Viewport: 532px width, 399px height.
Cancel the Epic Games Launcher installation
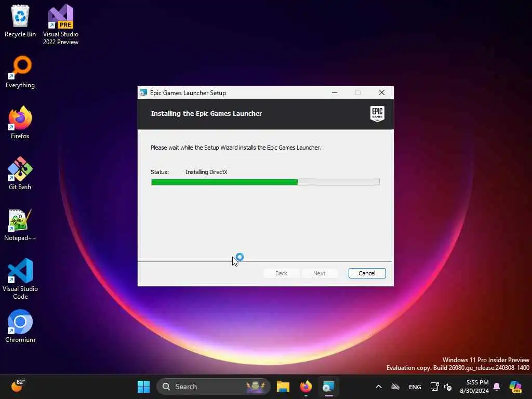tap(367, 273)
